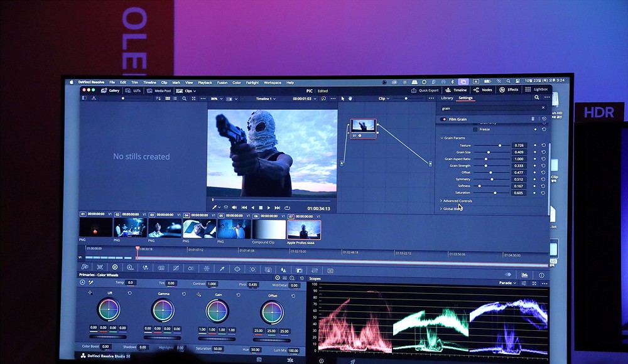The image size is (628, 364).
Task: Reset the Texture parameter
Action: coord(544,146)
